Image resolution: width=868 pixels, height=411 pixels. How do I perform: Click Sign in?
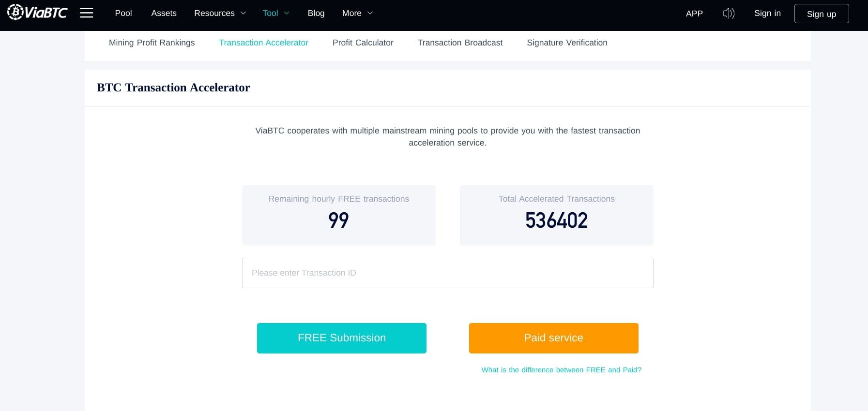767,13
